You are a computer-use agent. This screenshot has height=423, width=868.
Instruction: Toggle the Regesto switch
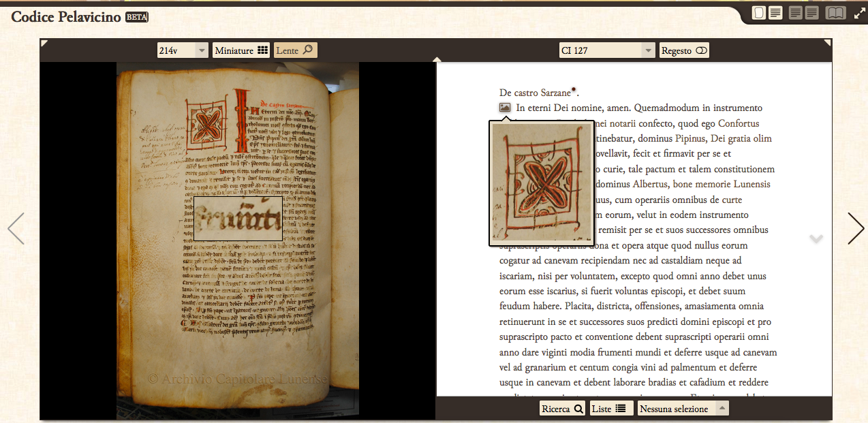point(684,50)
